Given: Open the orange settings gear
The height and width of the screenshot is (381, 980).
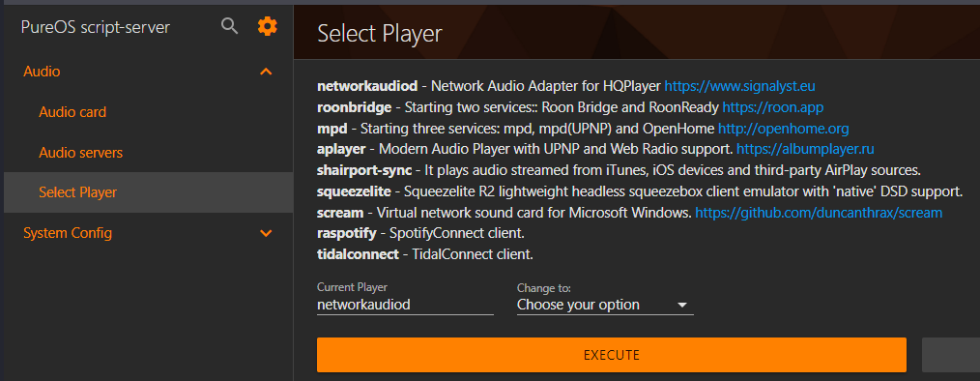Looking at the screenshot, I should tap(268, 26).
